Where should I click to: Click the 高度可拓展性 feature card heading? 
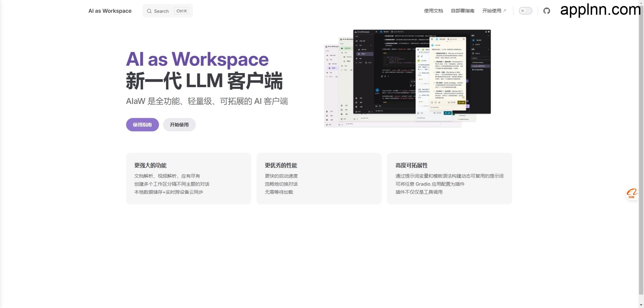pyautogui.click(x=412, y=165)
